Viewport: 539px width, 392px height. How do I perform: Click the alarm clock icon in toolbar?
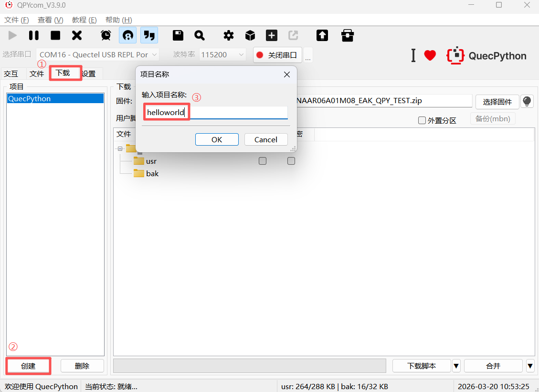(x=106, y=35)
